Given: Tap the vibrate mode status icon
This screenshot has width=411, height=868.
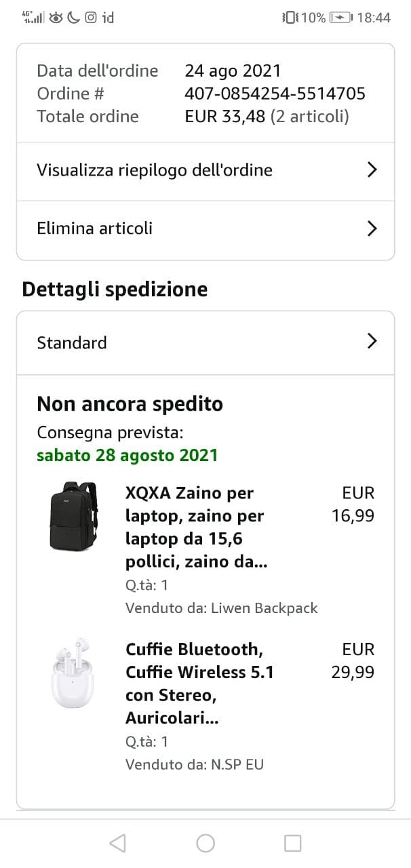Looking at the screenshot, I should coord(290,18).
